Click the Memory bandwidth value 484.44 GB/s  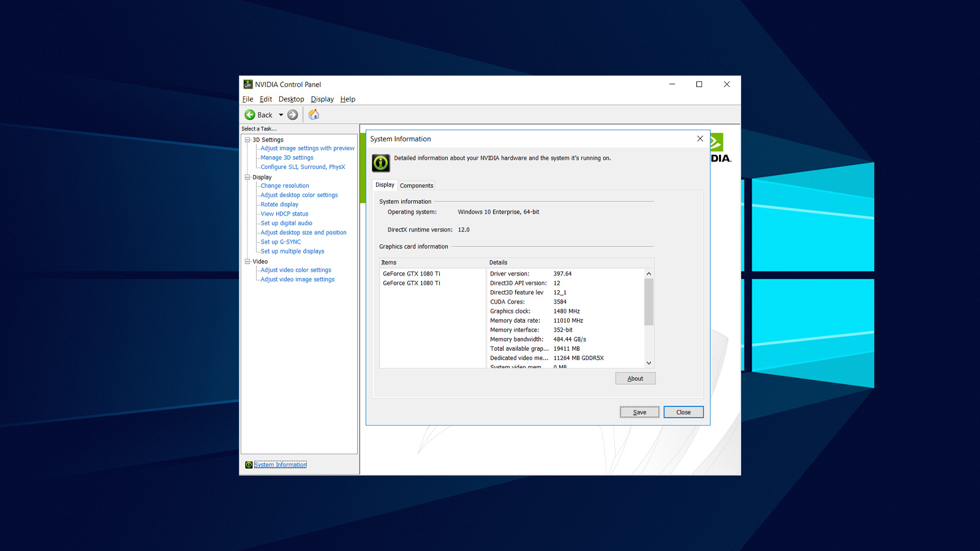coord(570,339)
